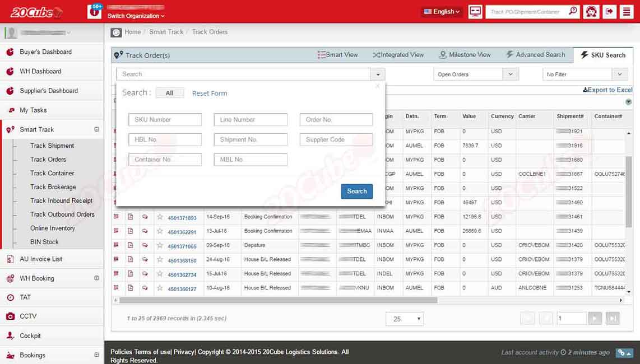Switch to the Milestone View tab
This screenshot has width=640, height=364.
click(465, 55)
